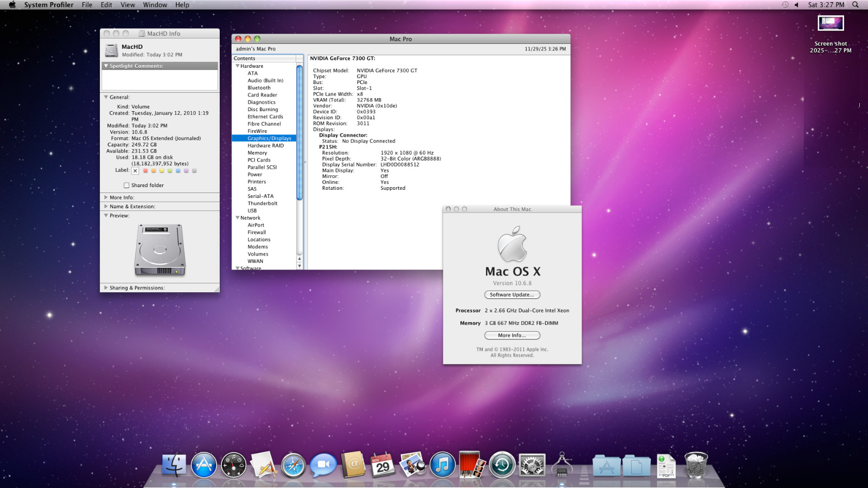Select Memory in the Hardware list
This screenshot has height=488, width=868.
point(257,153)
